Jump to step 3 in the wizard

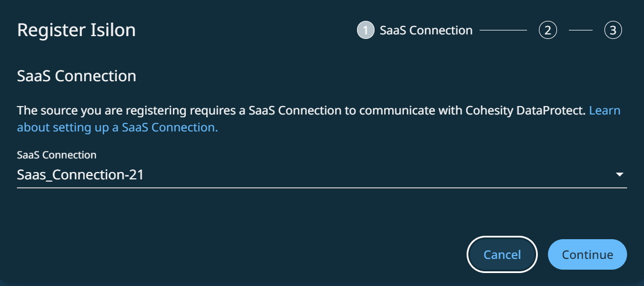click(613, 30)
